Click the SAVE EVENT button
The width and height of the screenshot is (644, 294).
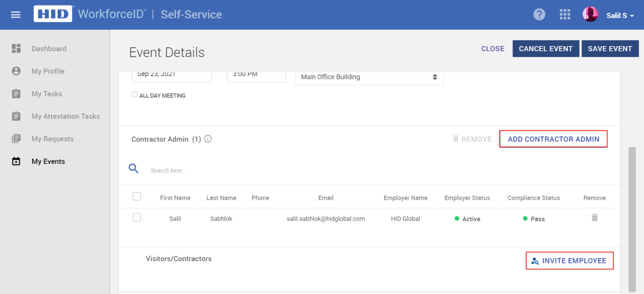[610, 49]
